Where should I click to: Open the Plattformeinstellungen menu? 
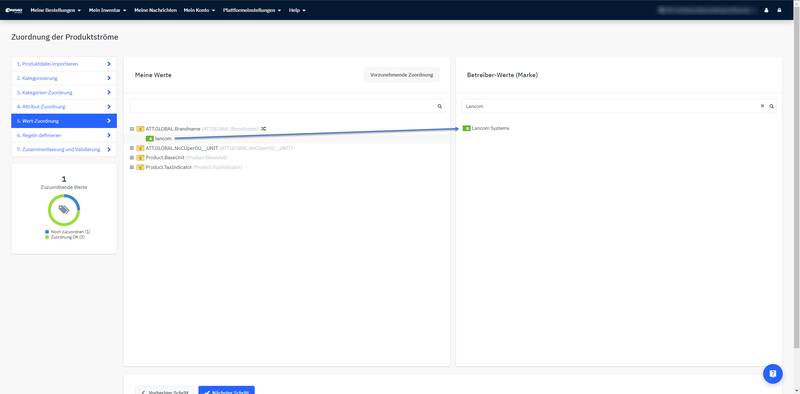[x=252, y=10]
